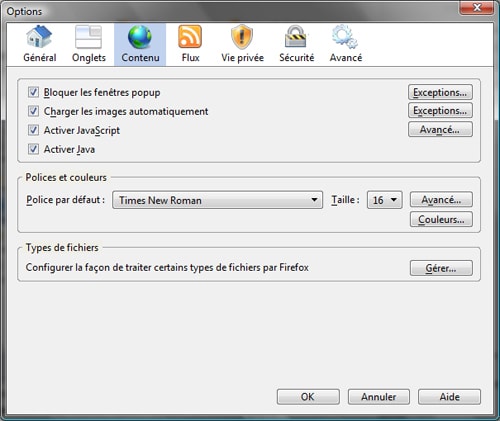Uncheck Bloquer les fenêtres popup

(33, 92)
